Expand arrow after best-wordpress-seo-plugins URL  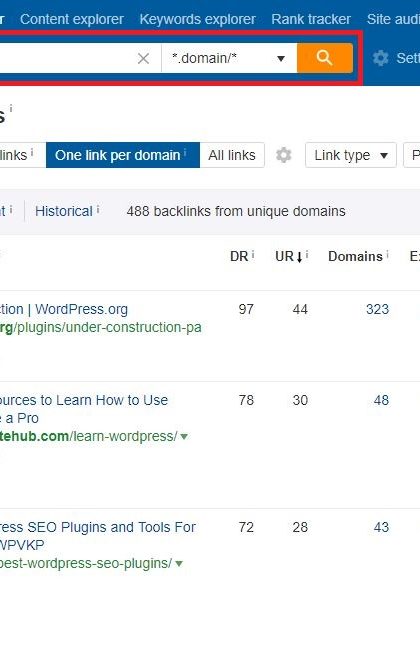[x=179, y=564]
